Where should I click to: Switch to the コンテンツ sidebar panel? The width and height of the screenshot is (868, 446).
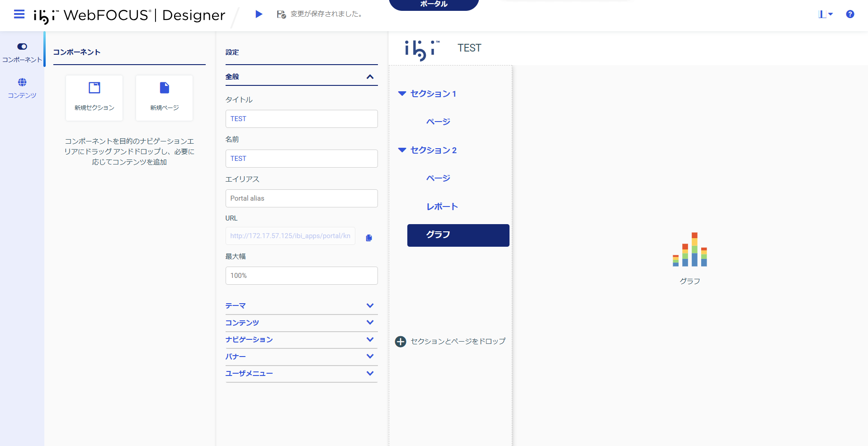coord(22,87)
